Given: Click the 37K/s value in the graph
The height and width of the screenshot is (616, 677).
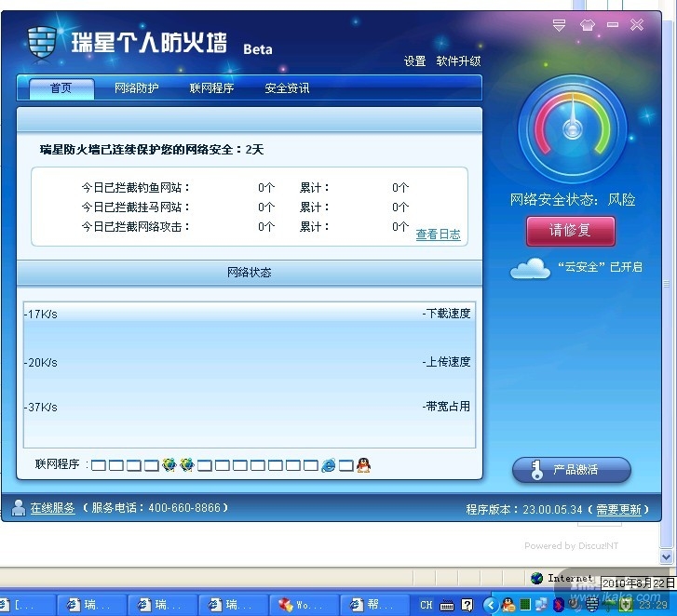Looking at the screenshot, I should pyautogui.click(x=41, y=407).
